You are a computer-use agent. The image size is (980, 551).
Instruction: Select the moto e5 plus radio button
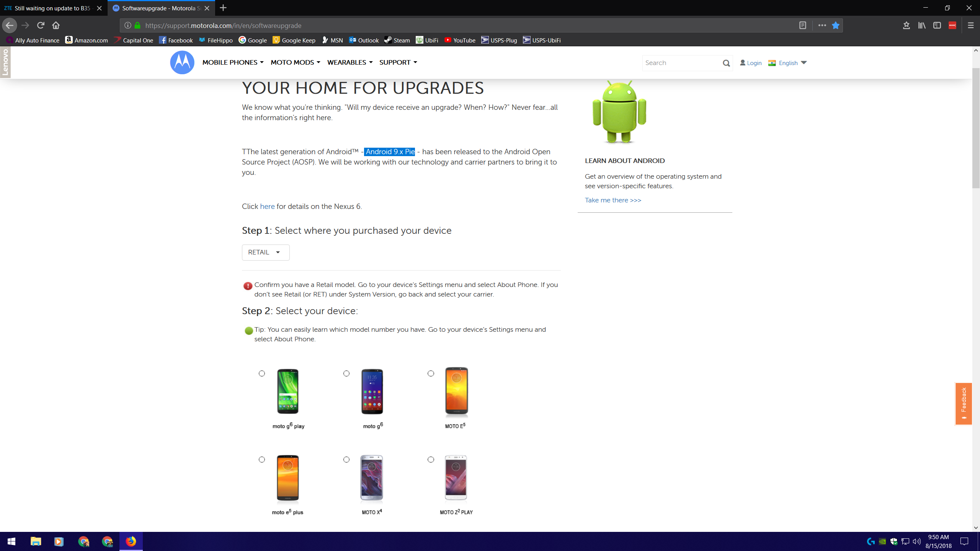click(262, 460)
